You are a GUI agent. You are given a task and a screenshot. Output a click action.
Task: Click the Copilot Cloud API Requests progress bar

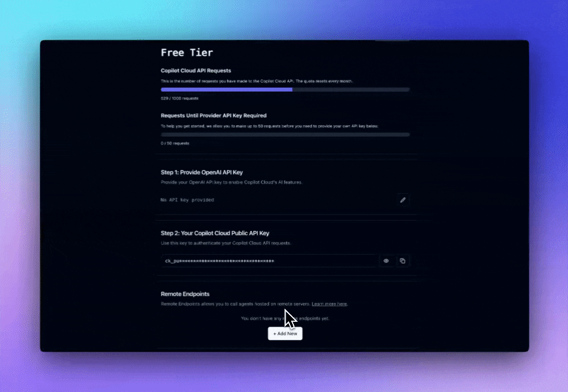[x=285, y=89]
